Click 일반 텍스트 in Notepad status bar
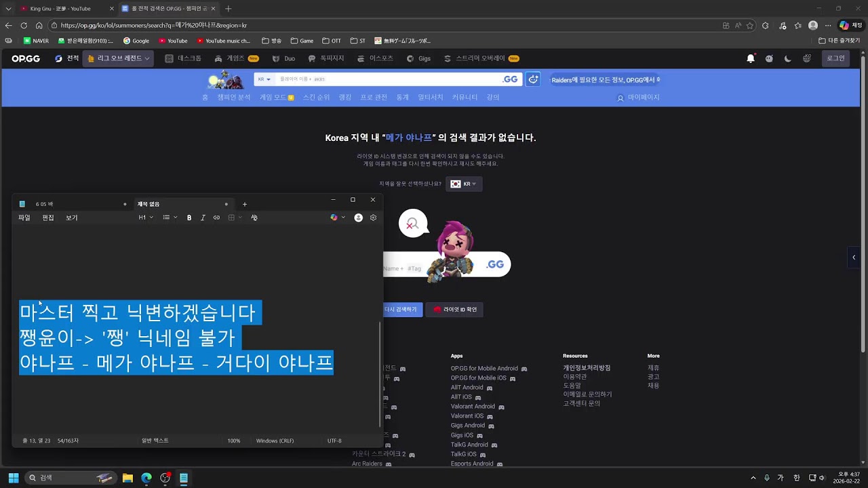This screenshot has height=488, width=868. (155, 441)
